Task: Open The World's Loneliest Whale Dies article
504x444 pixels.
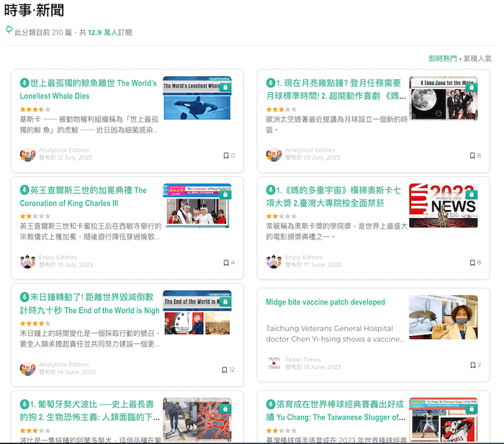Action: click(x=88, y=89)
